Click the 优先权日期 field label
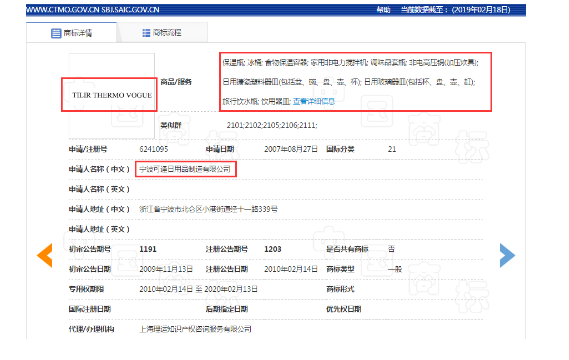Image resolution: width=569 pixels, height=360 pixels. [x=344, y=309]
